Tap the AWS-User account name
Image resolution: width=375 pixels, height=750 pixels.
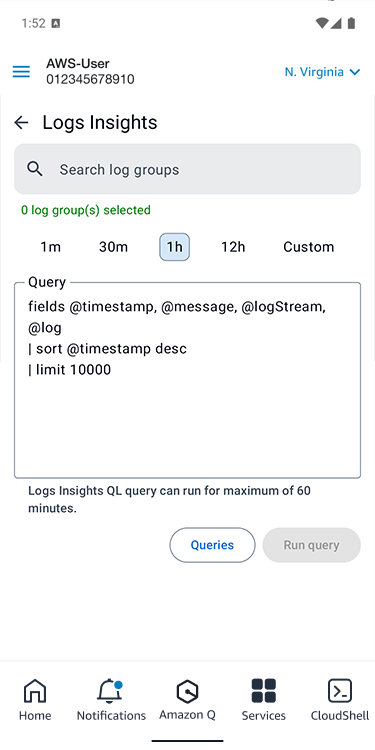78,63
